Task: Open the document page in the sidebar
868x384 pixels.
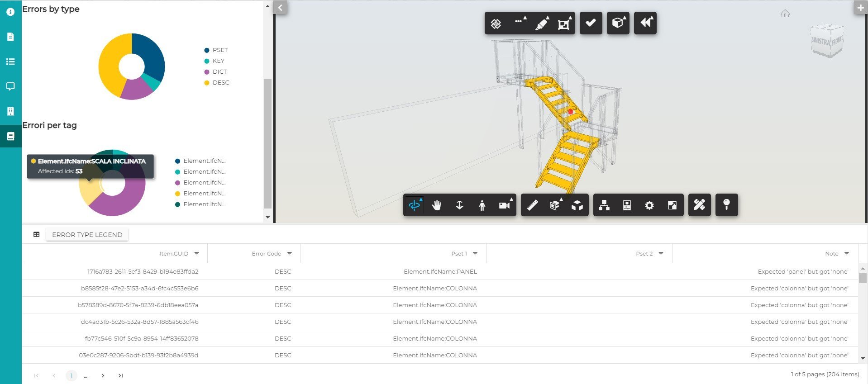Action: coord(10,37)
